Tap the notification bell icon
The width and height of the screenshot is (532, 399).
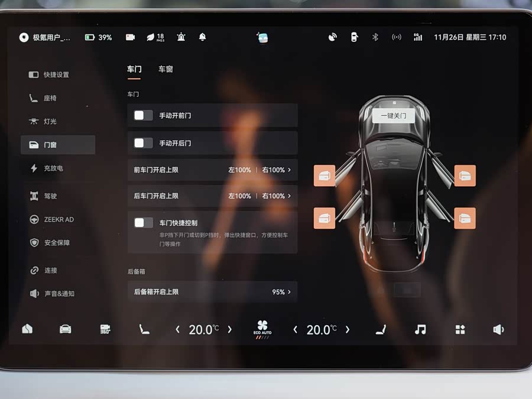point(203,37)
